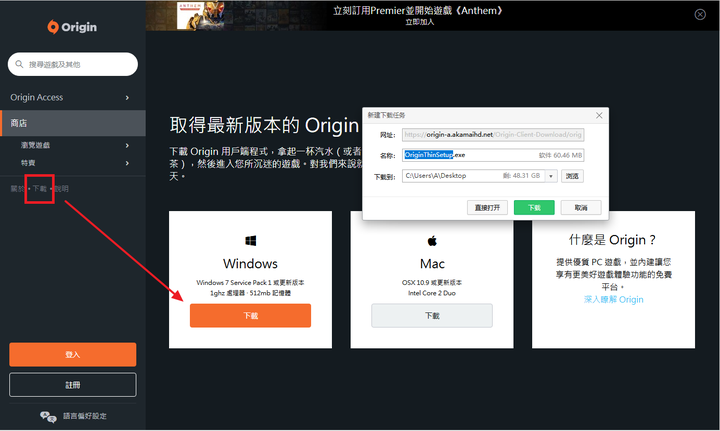Click the Apple logo icon
Image resolution: width=720 pixels, height=431 pixels.
(432, 241)
